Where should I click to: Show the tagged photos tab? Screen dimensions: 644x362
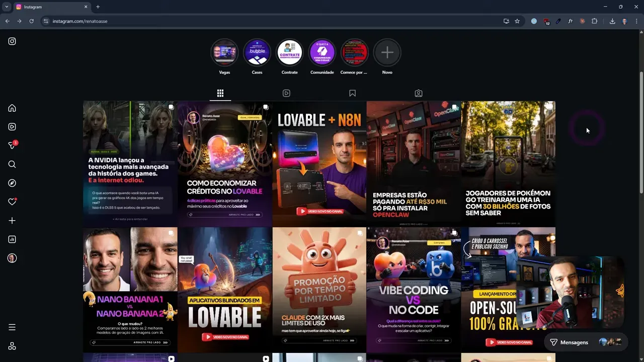tap(418, 93)
